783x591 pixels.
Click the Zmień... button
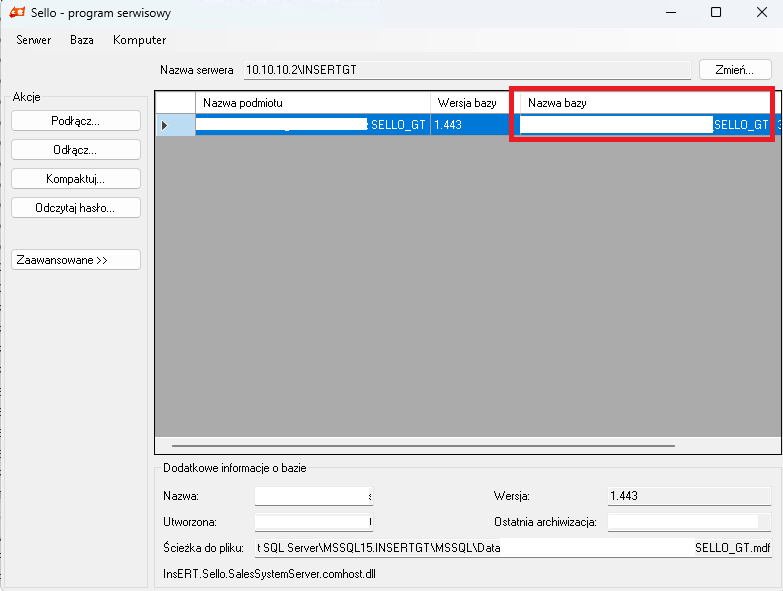(735, 70)
